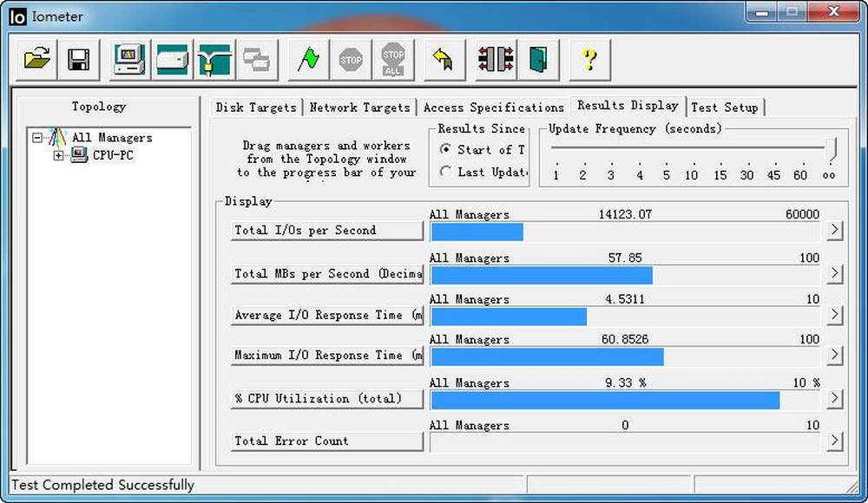868x503 pixels.
Task: Open the Access Specifications tab
Action: (494, 108)
